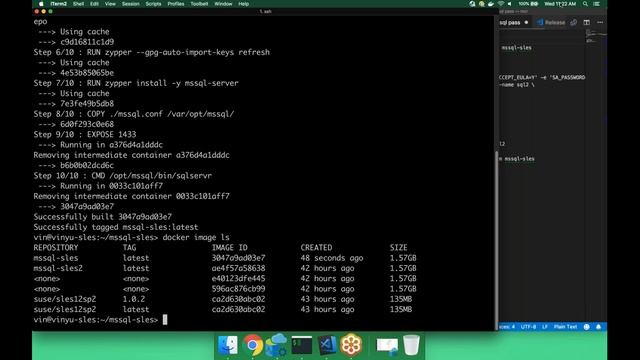Click image ID ae4f57a58638

[238, 268]
